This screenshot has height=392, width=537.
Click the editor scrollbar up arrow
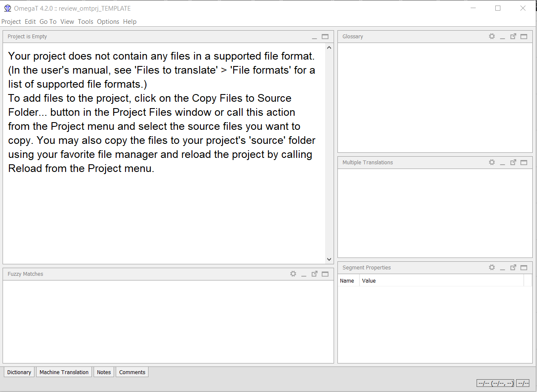click(x=329, y=47)
